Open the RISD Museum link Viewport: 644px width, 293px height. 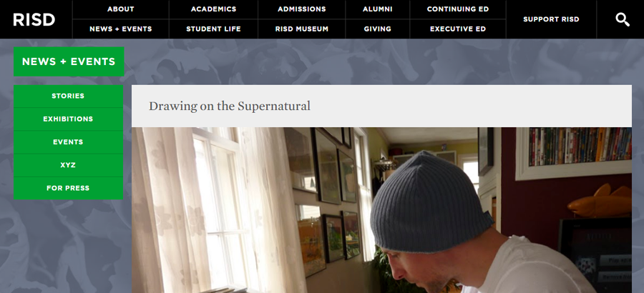coord(301,29)
